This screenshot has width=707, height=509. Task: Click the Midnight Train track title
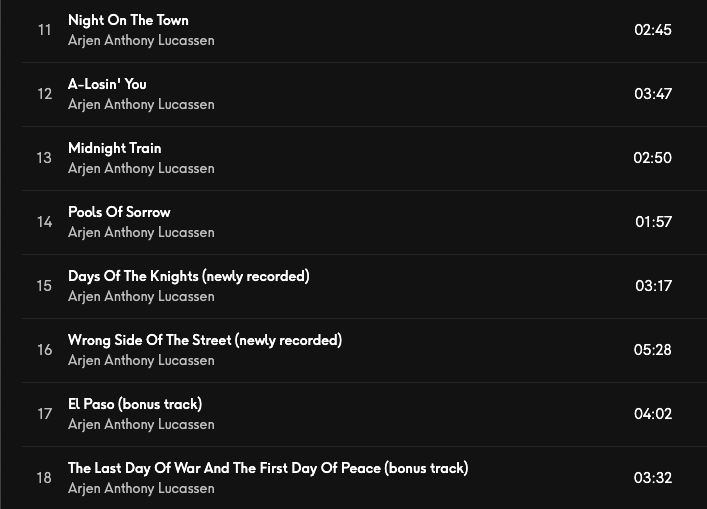[114, 148]
